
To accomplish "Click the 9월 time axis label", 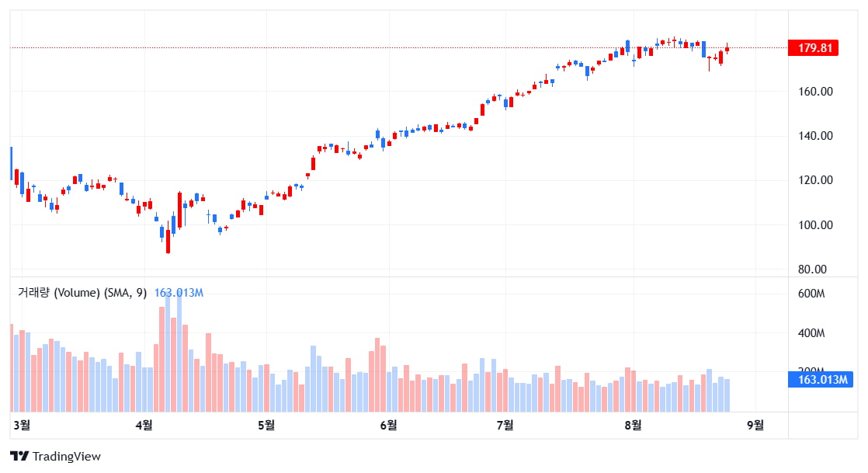I will point(755,425).
